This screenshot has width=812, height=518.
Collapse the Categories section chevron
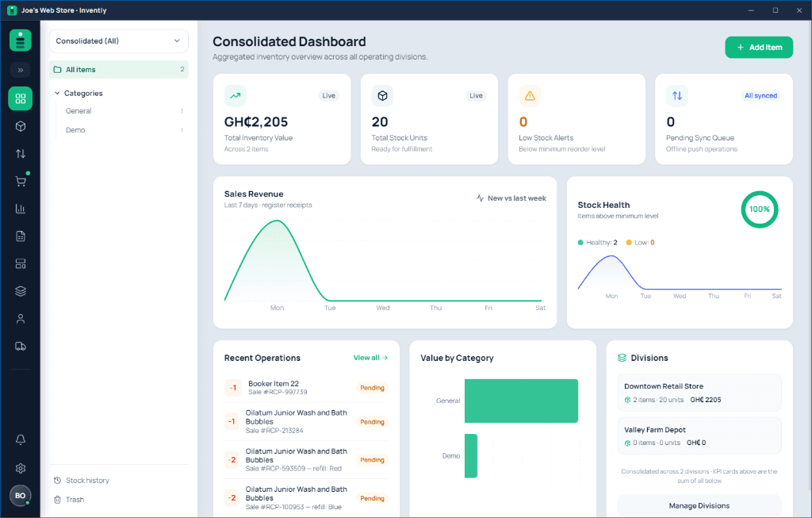(57, 94)
